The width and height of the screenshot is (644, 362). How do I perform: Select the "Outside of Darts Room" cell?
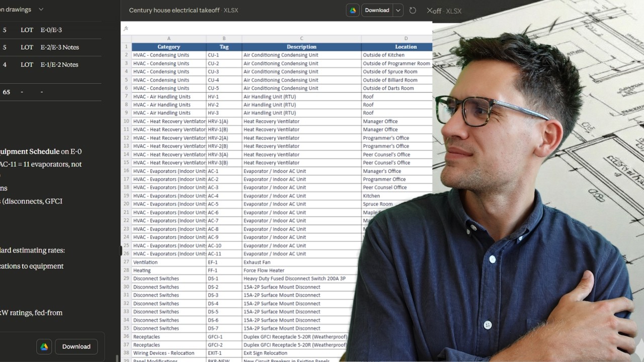(396, 88)
